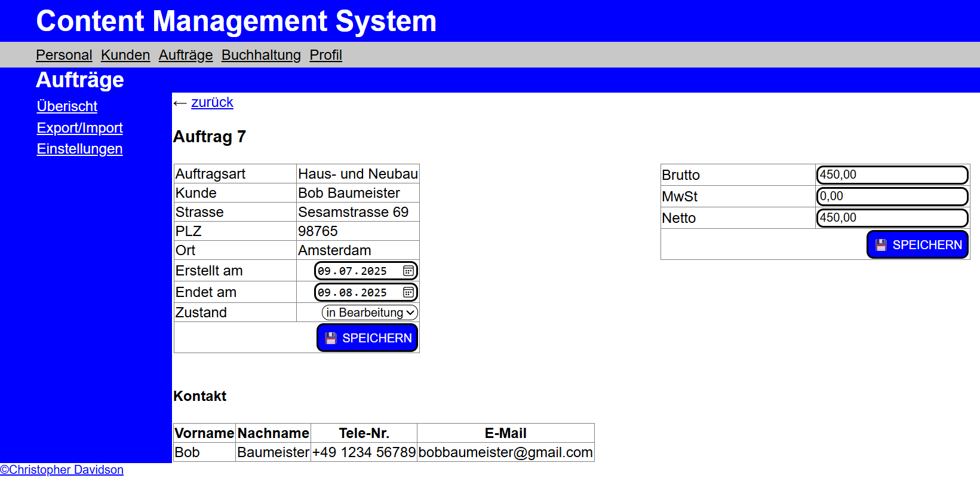Open calendar picker for Endet am date

tap(408, 293)
